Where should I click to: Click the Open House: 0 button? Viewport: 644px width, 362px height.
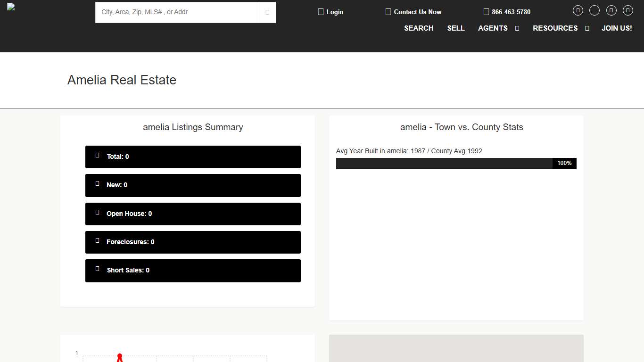(x=193, y=214)
